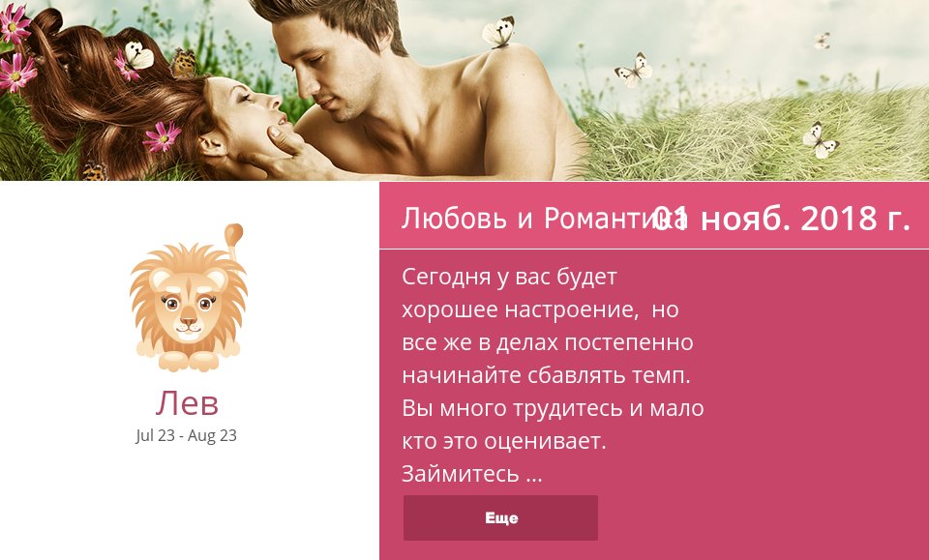
Task: Click the butterfly above the grass at right
Action: click(x=820, y=140)
